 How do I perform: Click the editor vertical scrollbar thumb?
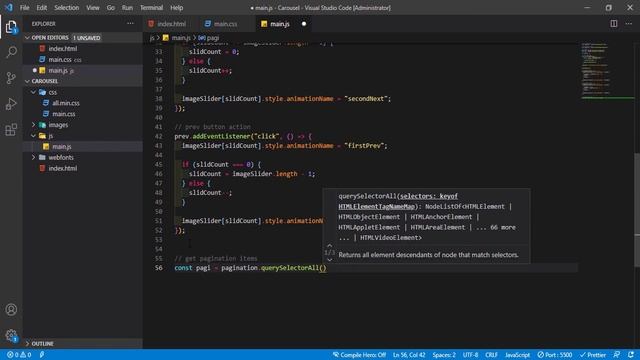coord(637,210)
